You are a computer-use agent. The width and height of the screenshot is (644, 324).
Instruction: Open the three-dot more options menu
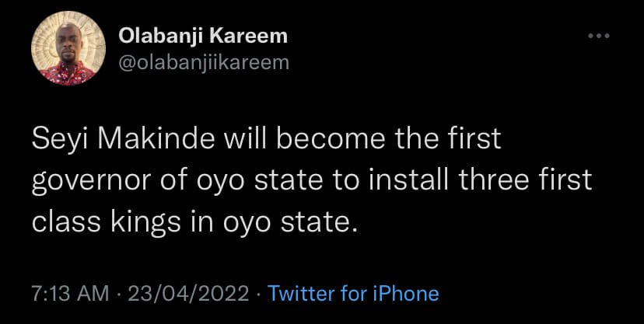[598, 37]
